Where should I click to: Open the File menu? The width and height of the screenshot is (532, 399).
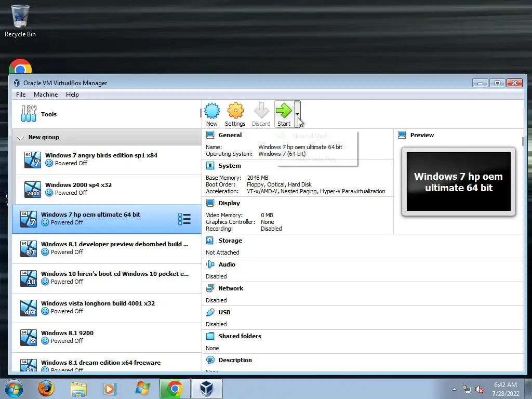pyautogui.click(x=21, y=95)
